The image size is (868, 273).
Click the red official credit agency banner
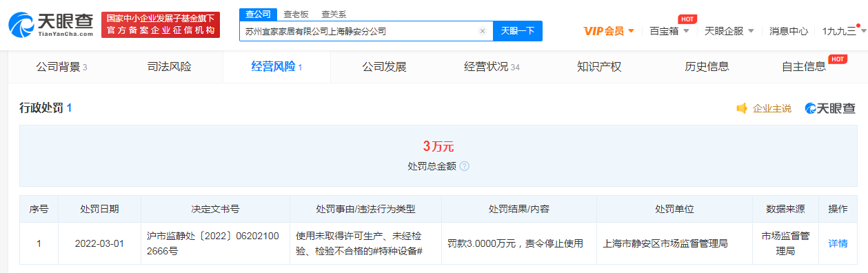pos(161,25)
